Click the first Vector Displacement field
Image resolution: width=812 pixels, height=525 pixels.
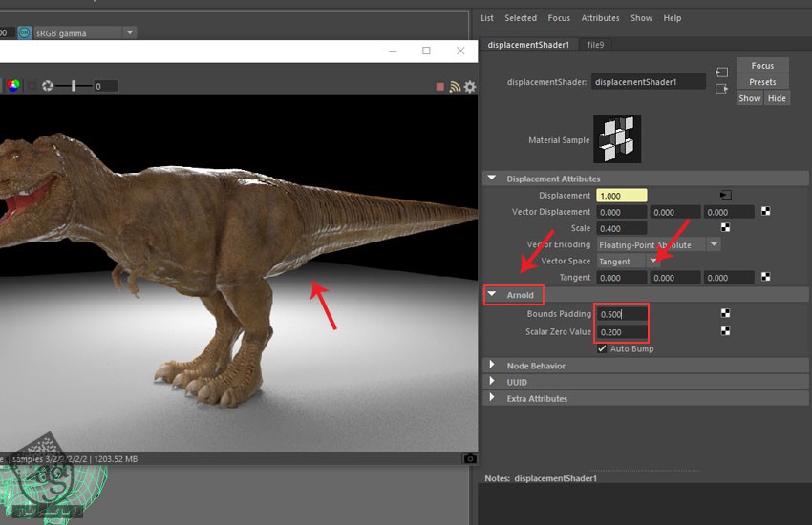point(622,212)
